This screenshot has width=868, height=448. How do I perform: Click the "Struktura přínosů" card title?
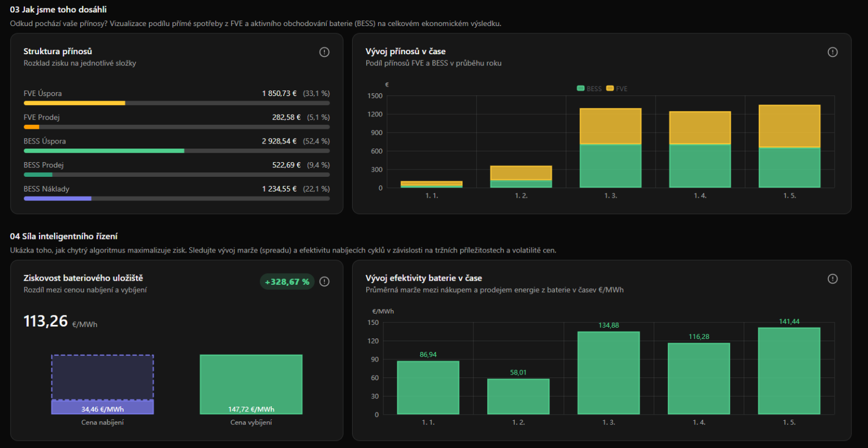(58, 51)
